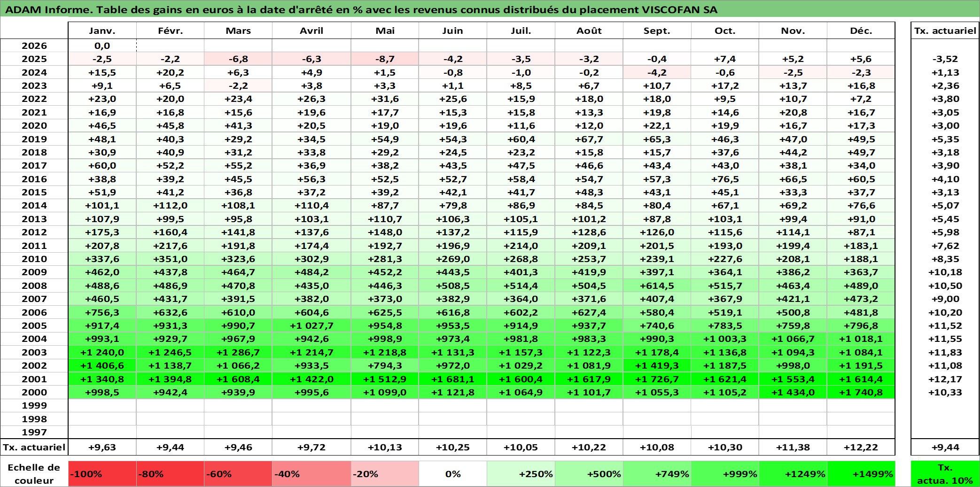The width and height of the screenshot is (980, 487).
Task: Select the cell showing +67,7
Action: (x=589, y=139)
